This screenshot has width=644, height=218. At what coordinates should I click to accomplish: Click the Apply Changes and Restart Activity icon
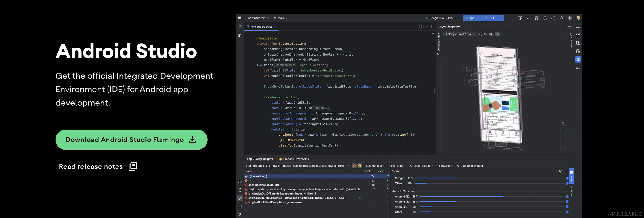click(529, 18)
